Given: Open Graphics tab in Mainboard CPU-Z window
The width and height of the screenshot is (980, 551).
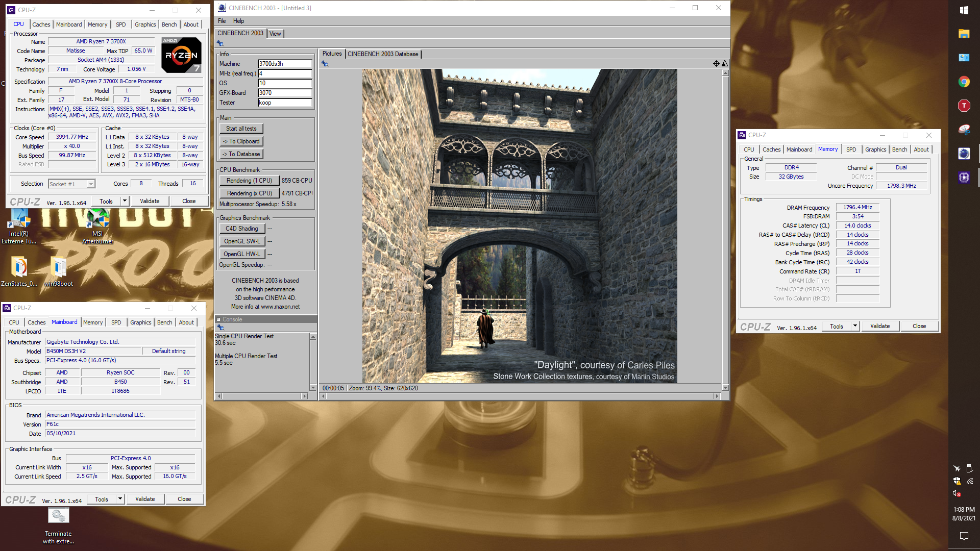Looking at the screenshot, I should click(140, 322).
